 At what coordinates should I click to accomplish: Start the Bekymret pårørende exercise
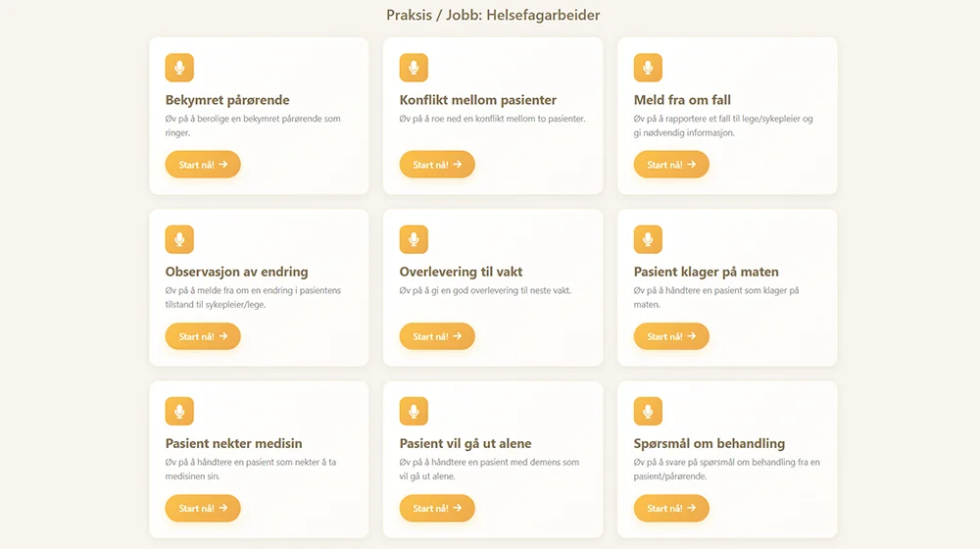click(203, 165)
